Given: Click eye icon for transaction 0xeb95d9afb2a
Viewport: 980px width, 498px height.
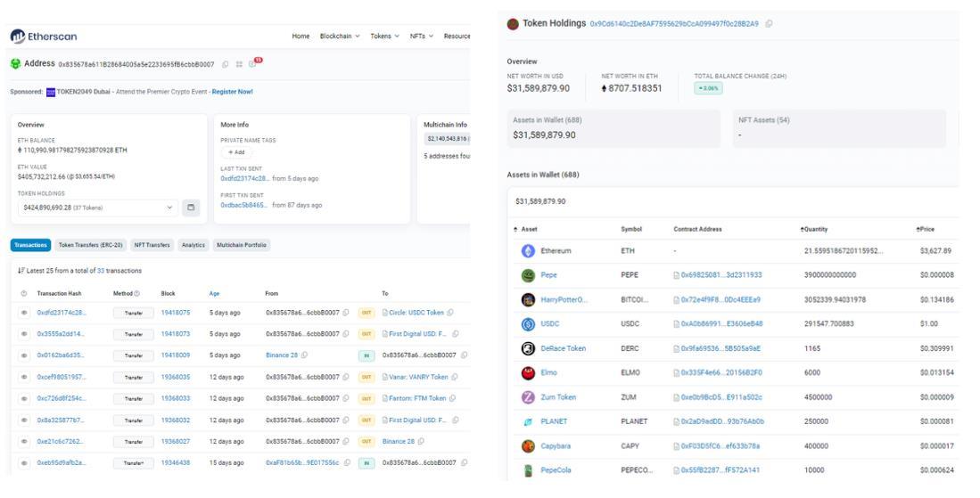Looking at the screenshot, I should pyautogui.click(x=24, y=463).
